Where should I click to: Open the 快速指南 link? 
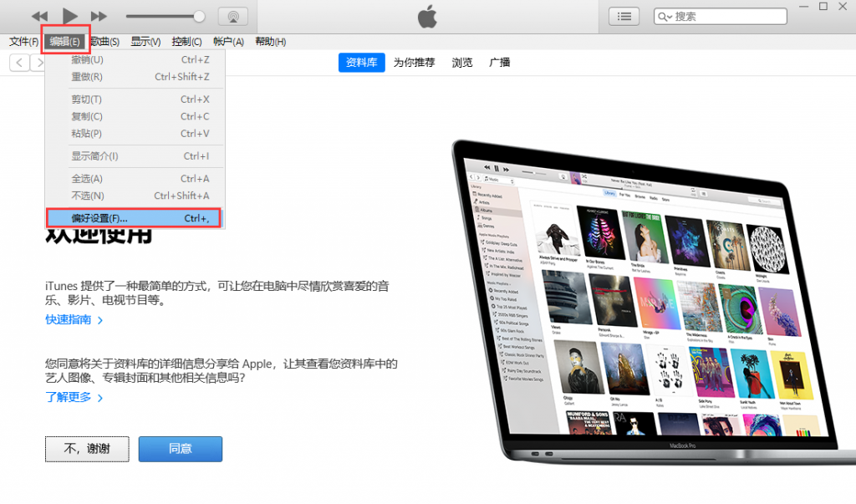pos(74,320)
